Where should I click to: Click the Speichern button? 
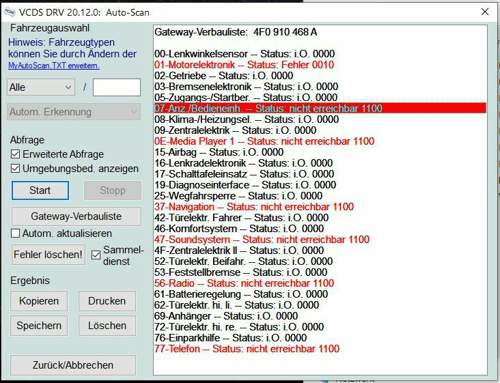[x=39, y=326]
